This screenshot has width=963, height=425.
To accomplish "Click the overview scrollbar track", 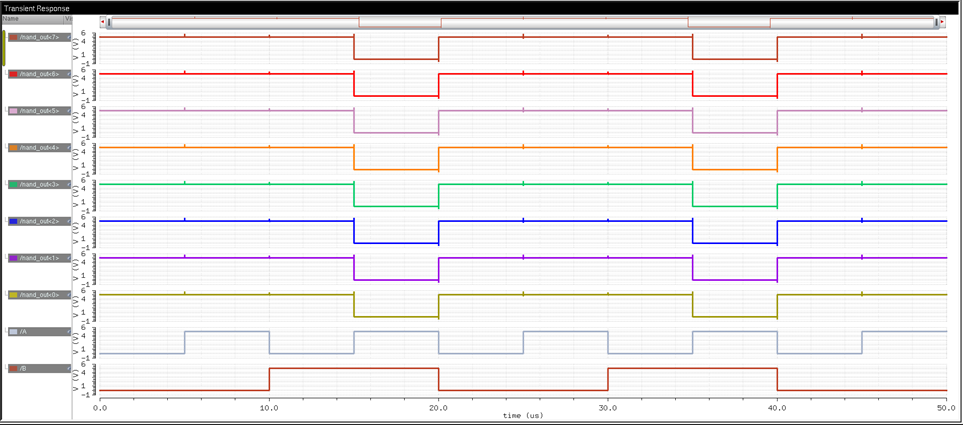I will (x=522, y=23).
